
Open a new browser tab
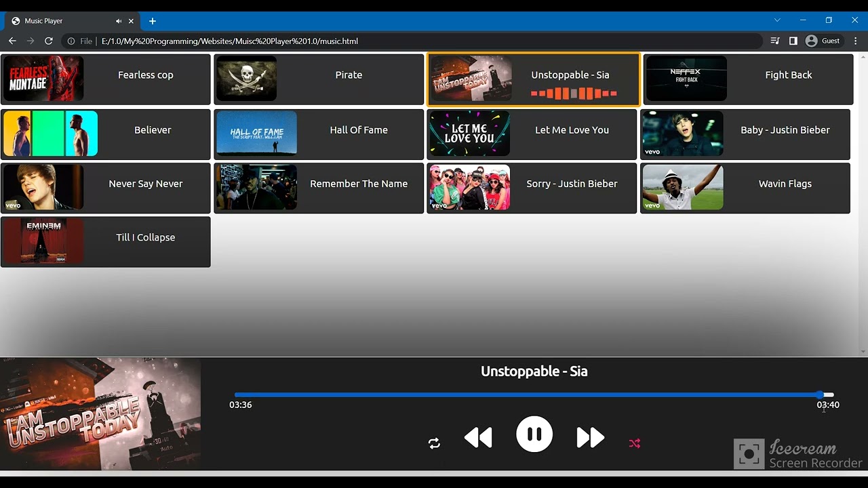(153, 21)
